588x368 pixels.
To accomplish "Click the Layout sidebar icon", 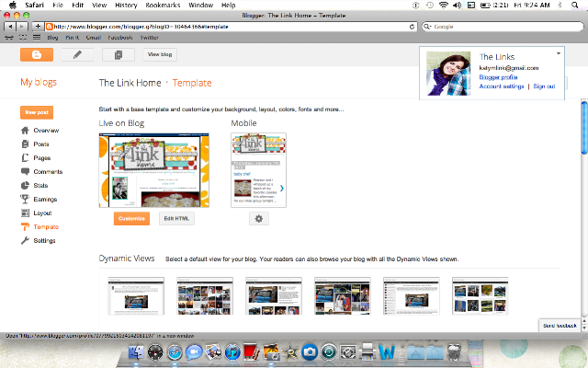I will pos(25,213).
